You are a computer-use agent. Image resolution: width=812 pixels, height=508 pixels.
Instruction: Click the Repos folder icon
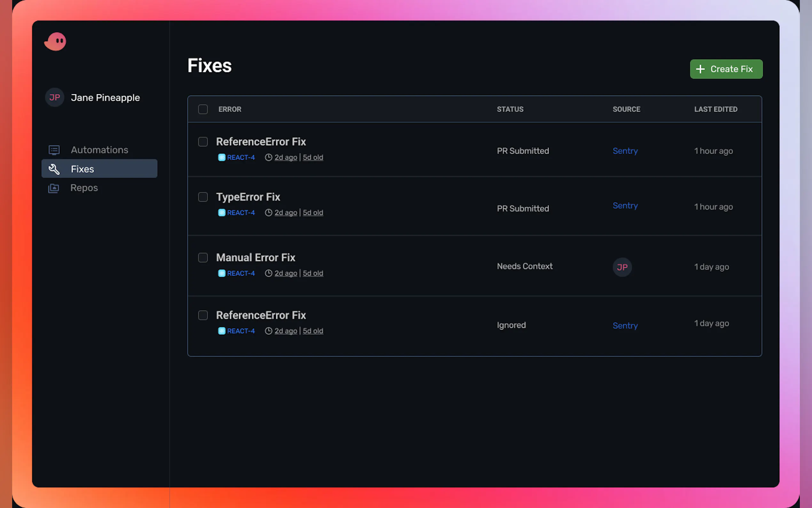[53, 188]
